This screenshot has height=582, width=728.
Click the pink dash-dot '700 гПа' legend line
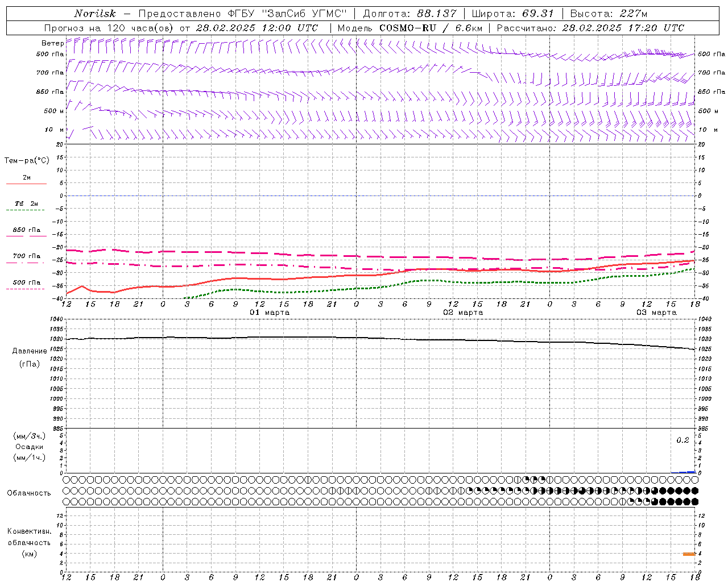(26, 262)
